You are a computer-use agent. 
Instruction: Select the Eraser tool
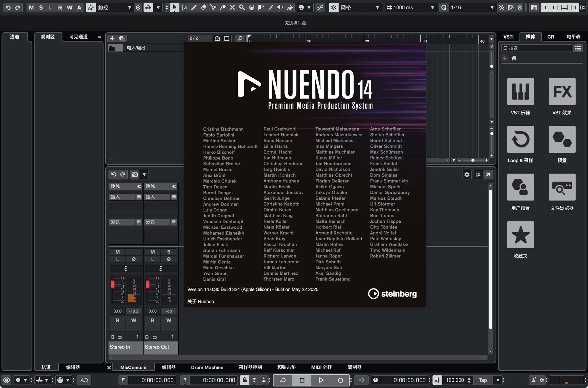click(204, 7)
